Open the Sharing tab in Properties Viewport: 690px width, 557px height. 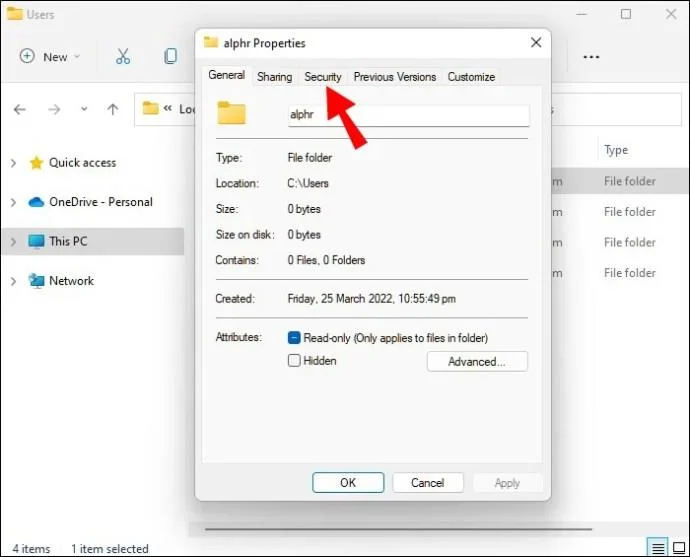click(x=275, y=77)
